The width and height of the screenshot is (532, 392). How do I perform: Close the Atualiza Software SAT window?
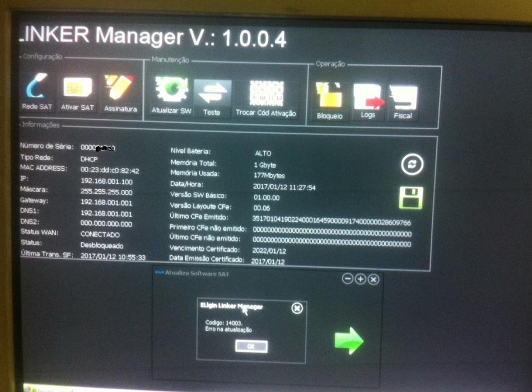(x=373, y=279)
